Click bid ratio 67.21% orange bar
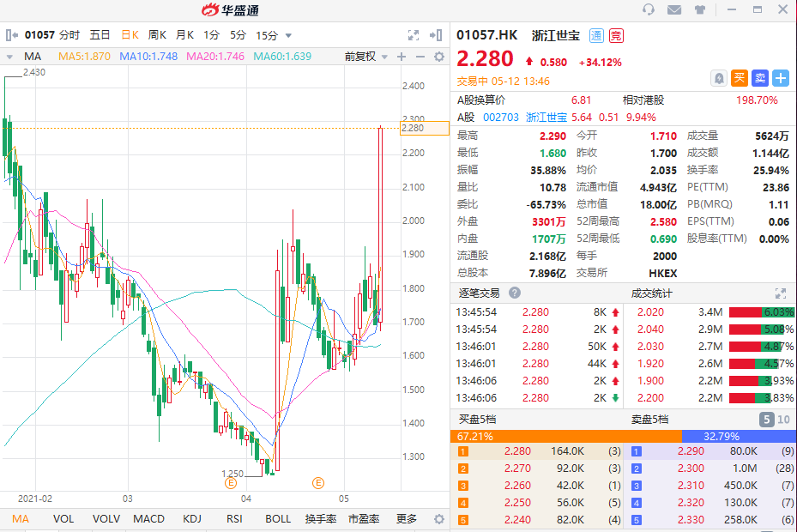Viewport: 797px width, 532px height. point(565,437)
